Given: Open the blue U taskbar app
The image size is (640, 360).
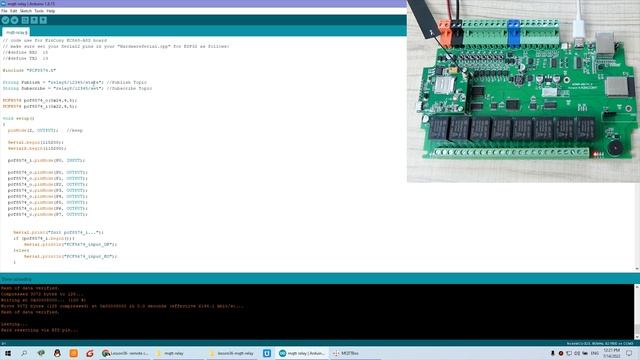Looking at the screenshot, I should 267,353.
